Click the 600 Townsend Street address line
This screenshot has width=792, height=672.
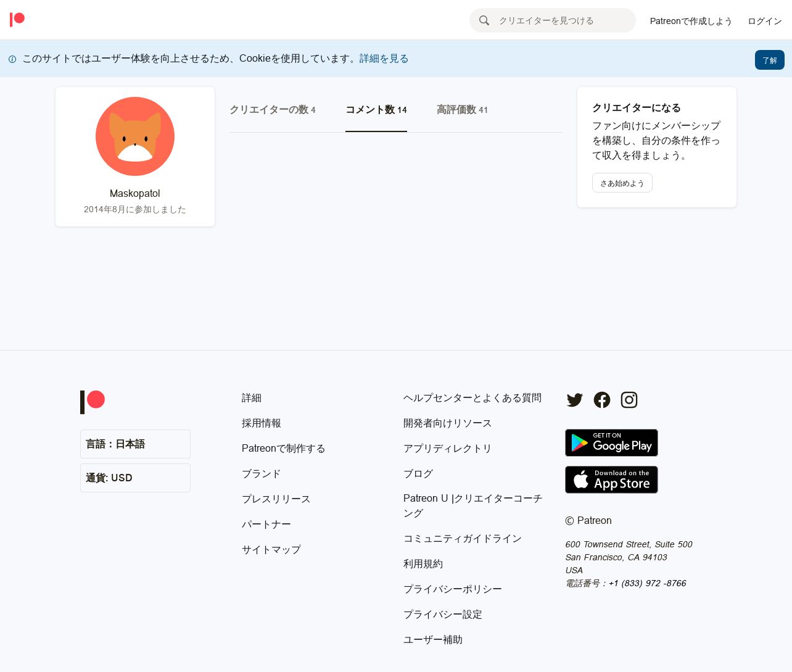point(629,544)
